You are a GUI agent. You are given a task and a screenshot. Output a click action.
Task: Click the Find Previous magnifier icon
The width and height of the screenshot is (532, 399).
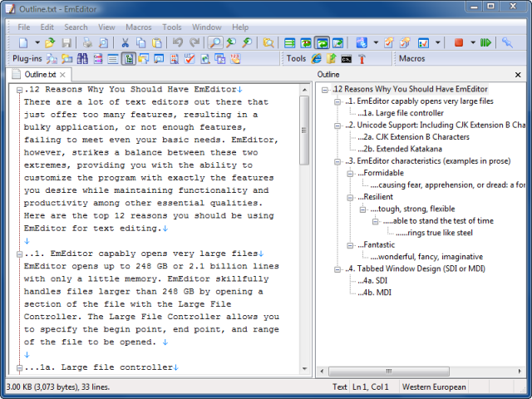[231, 42]
